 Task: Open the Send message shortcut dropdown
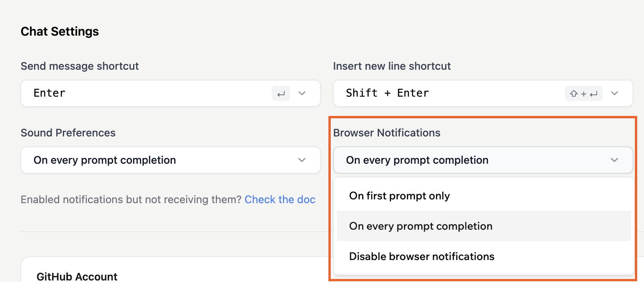pyautogui.click(x=302, y=93)
